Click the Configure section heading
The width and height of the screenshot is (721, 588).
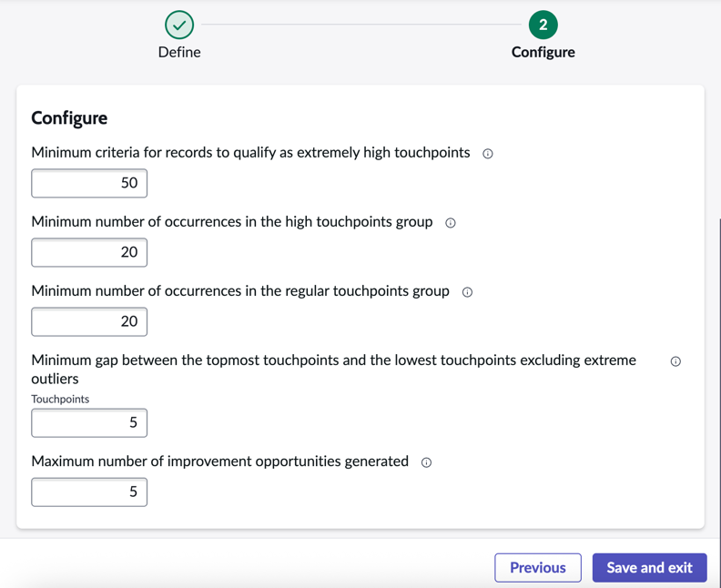pyautogui.click(x=69, y=118)
